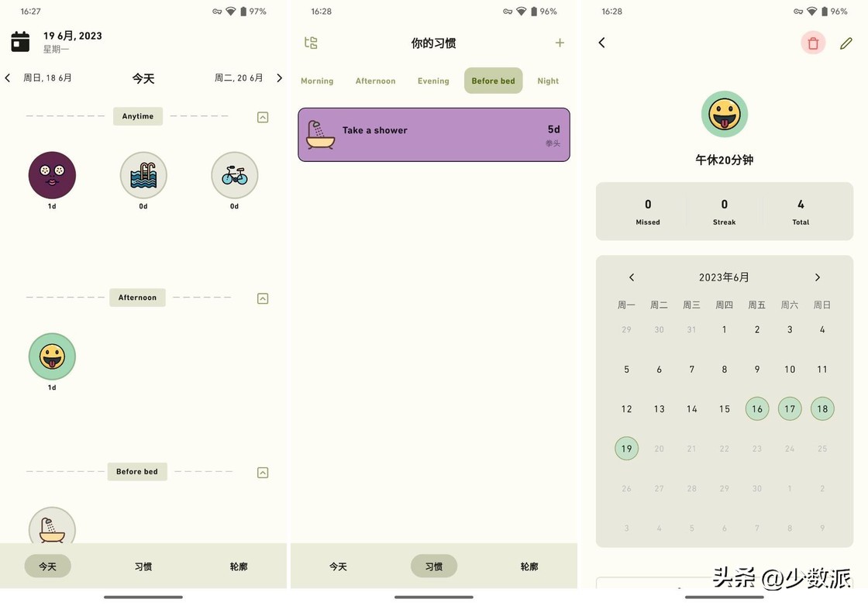Image resolution: width=868 pixels, height=606 pixels.
Task: Select June 19 on the habit calendar
Action: click(626, 448)
